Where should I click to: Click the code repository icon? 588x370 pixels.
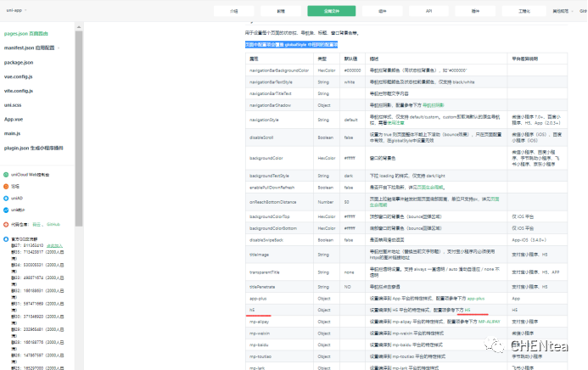[x=6, y=224]
